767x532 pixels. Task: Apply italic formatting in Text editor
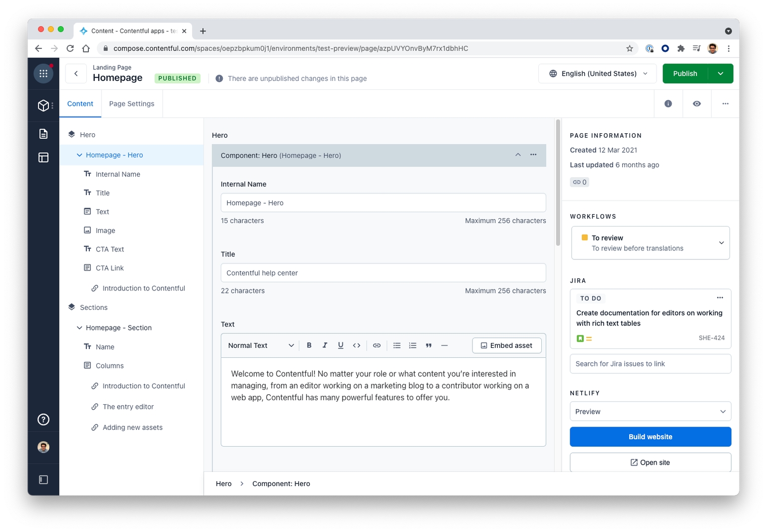(325, 345)
